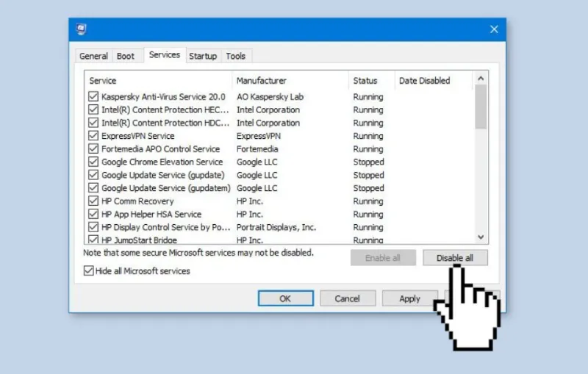588x374 pixels.
Task: Click the Date Disabled column header
Action: coord(434,81)
